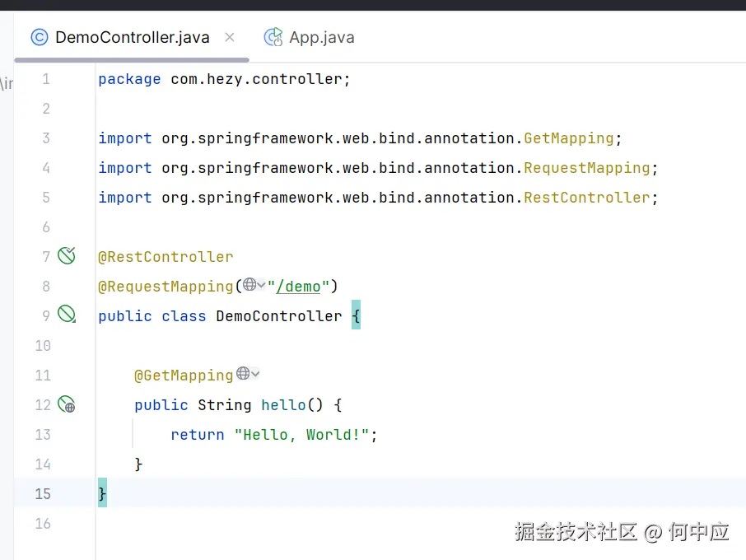Viewport: 746px width, 560px height.
Task: Click the highlighted opening brace on line 9
Action: pyautogui.click(x=356, y=315)
